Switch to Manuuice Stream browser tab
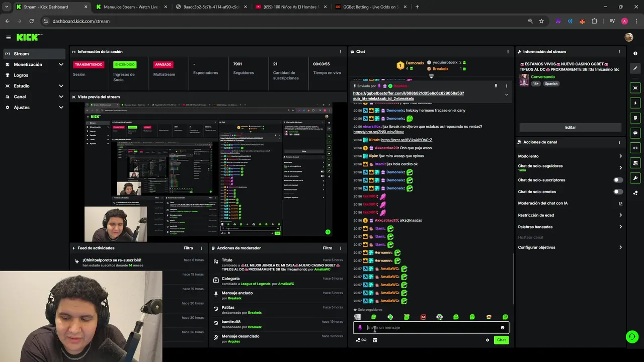Screen dimensions: 644x362 click(131, 7)
